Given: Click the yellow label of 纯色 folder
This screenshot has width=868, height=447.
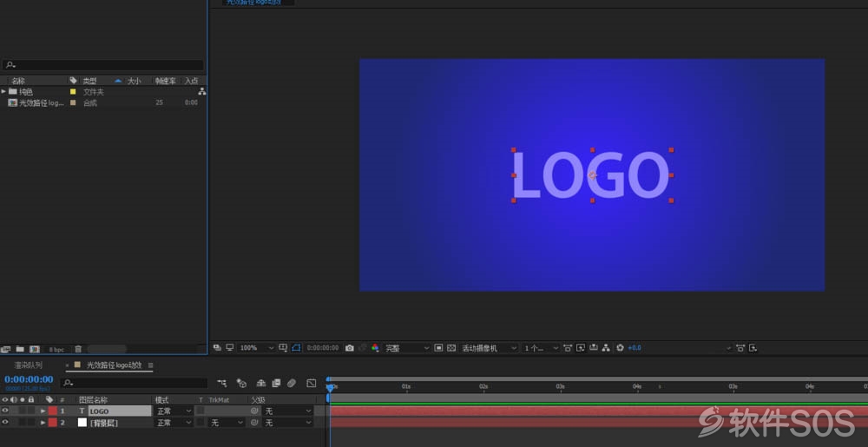Looking at the screenshot, I should point(73,92).
